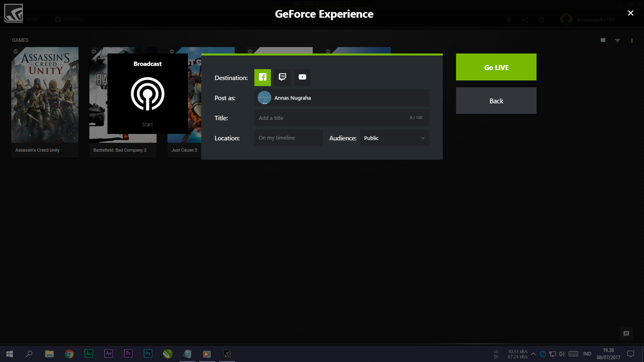Open taskbar search
644x362 pixels.
pyautogui.click(x=29, y=354)
